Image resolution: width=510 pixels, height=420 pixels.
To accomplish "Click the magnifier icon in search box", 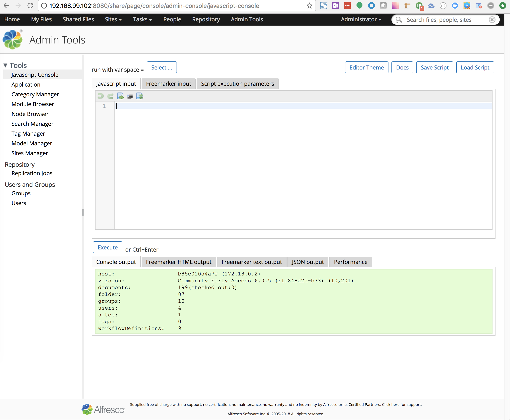I will pyautogui.click(x=399, y=20).
